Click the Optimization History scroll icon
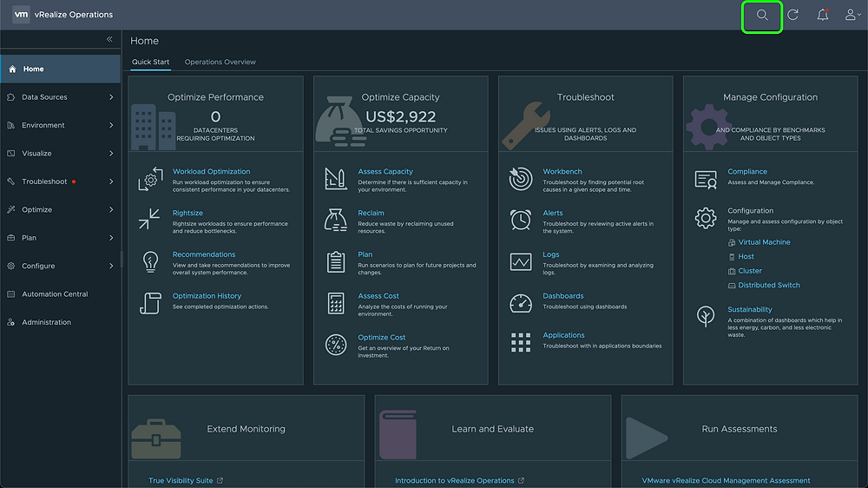 [150, 303]
